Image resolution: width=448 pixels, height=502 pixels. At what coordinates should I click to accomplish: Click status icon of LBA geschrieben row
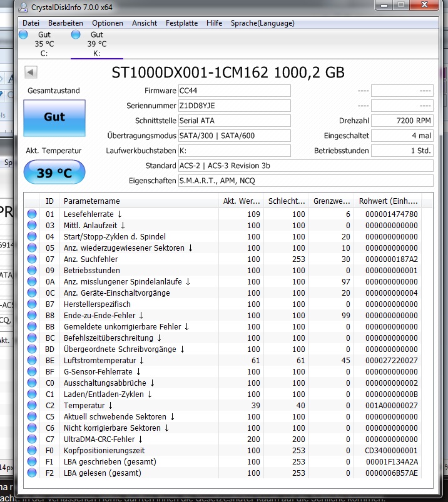[x=32, y=461]
